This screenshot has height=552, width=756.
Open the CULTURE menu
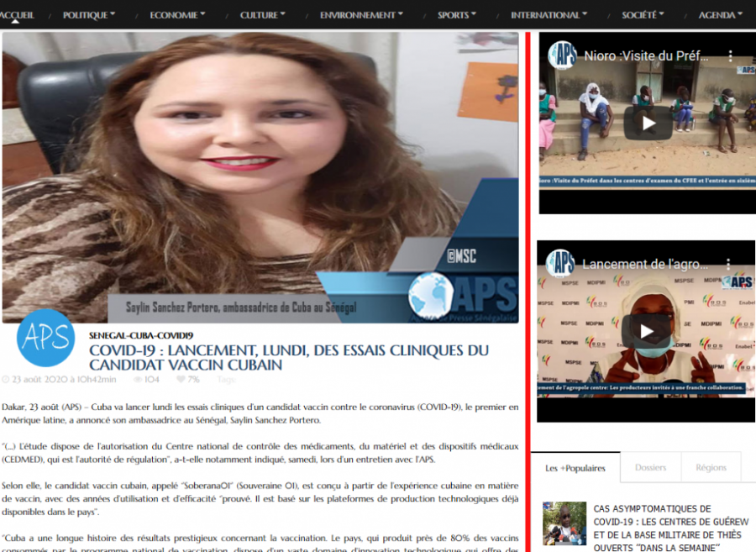[263, 15]
